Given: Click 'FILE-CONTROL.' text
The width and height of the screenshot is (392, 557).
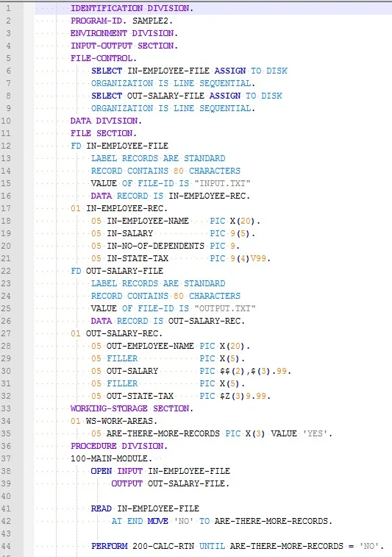Looking at the screenshot, I should coord(104,58).
